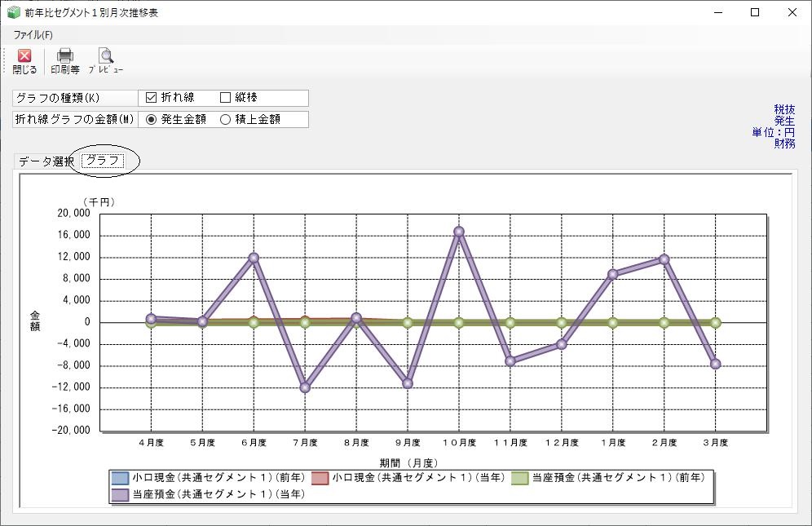Check the 縦棒 bar graph checkbox
Image resolution: width=812 pixels, height=526 pixels.
pyautogui.click(x=225, y=97)
